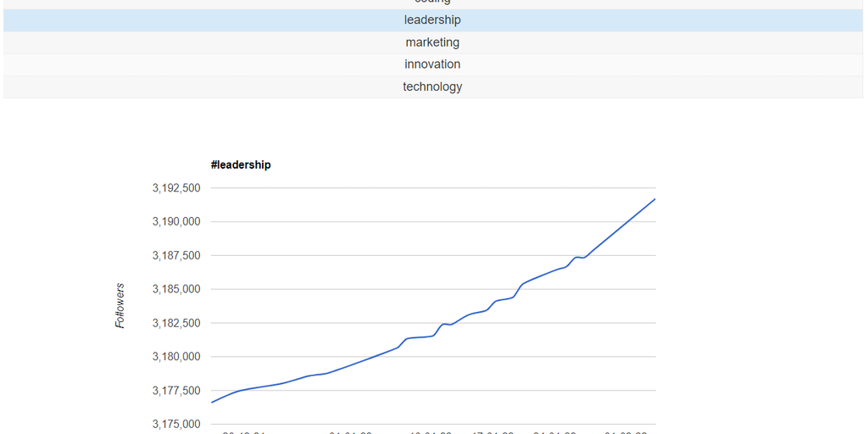Click the 3,182,500 y-axis label
The height and width of the screenshot is (434, 868).
[x=176, y=323]
